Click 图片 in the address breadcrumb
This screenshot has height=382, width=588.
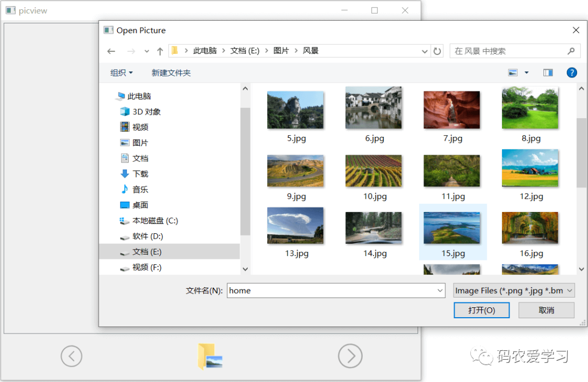point(281,51)
